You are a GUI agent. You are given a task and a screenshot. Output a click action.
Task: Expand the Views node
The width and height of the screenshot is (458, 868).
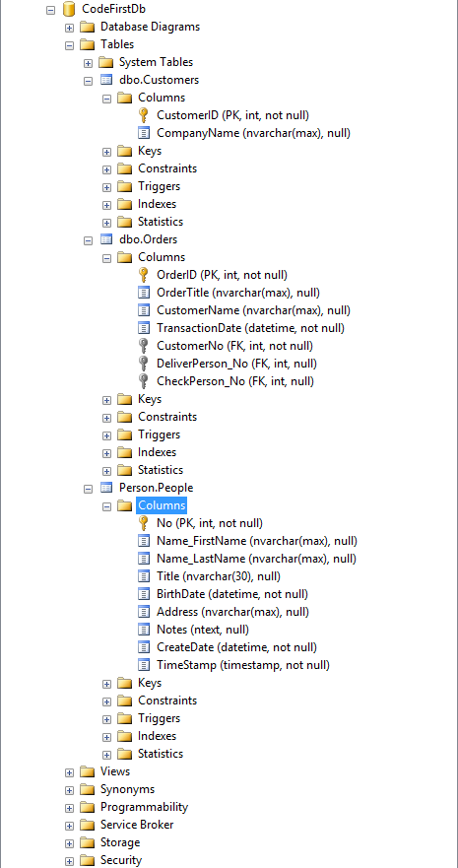coord(69,771)
